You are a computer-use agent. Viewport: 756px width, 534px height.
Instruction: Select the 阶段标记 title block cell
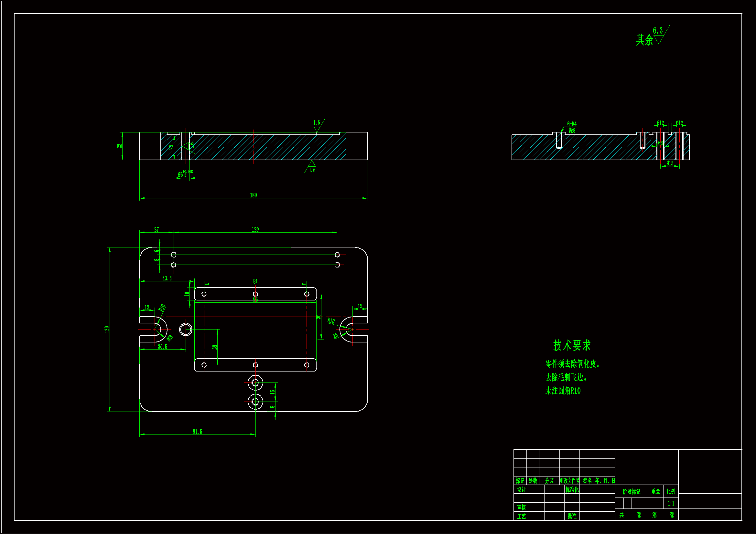click(x=631, y=492)
